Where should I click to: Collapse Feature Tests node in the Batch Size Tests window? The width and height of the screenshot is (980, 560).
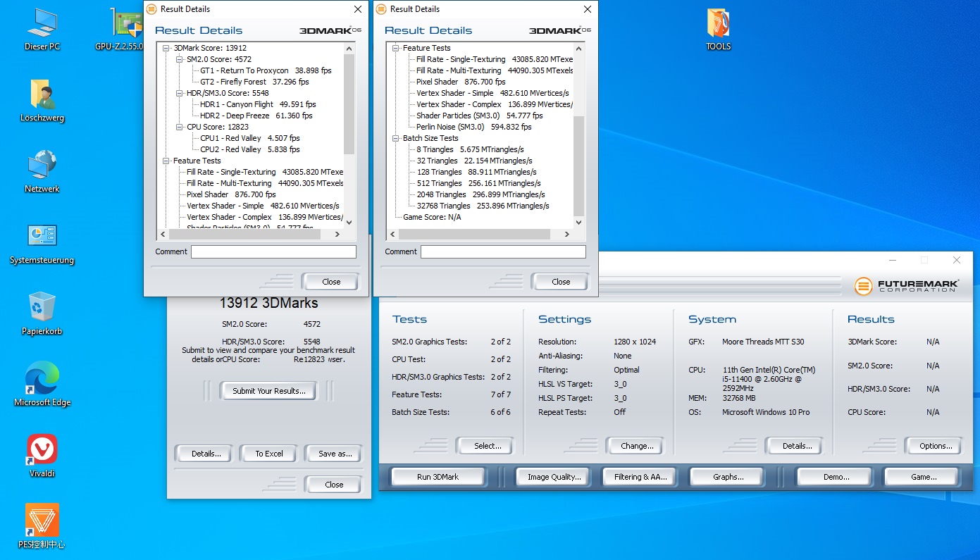tap(397, 48)
